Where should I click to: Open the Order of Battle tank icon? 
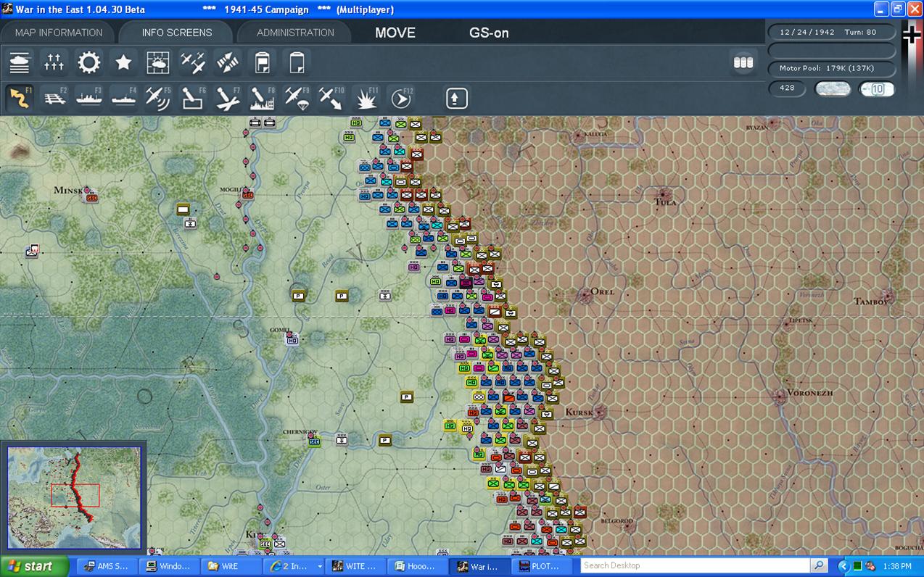click(20, 63)
